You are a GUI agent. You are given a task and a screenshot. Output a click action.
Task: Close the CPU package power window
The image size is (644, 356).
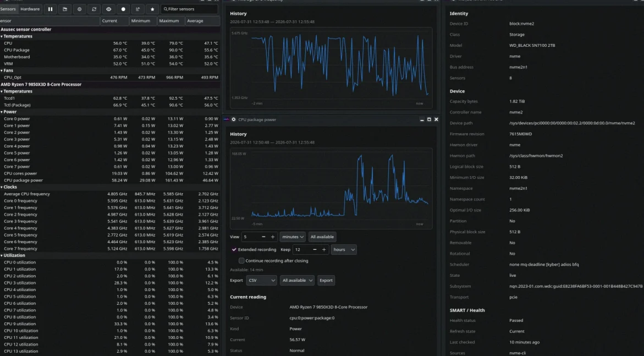[436, 119]
